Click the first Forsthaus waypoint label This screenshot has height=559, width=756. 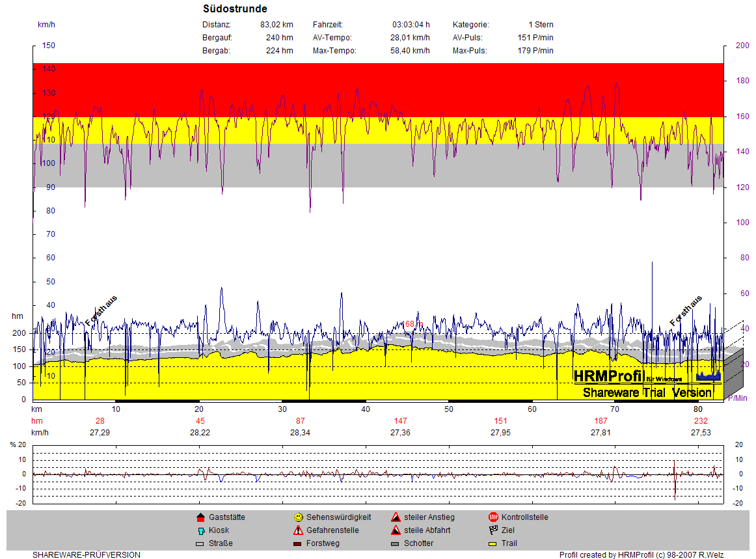101,312
